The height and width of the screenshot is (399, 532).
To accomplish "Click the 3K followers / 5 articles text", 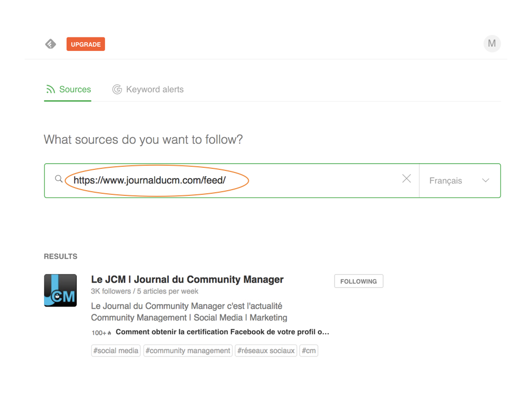I will [x=144, y=291].
